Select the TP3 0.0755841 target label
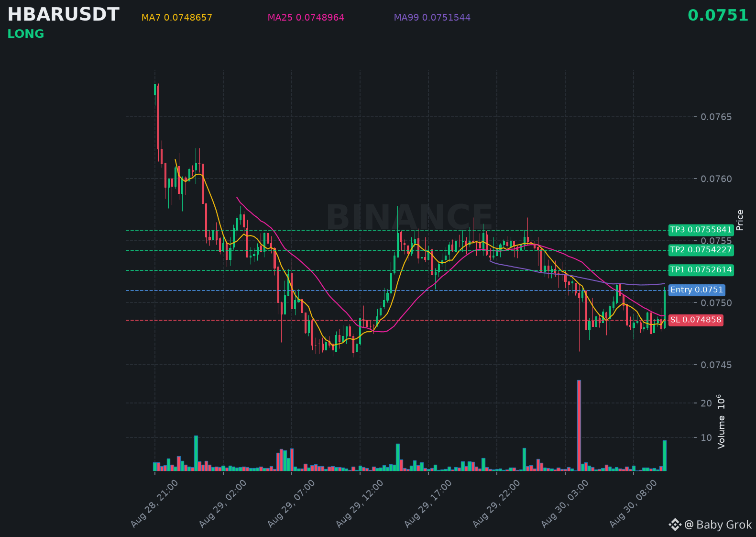Image resolution: width=756 pixels, height=537 pixels. coord(701,230)
